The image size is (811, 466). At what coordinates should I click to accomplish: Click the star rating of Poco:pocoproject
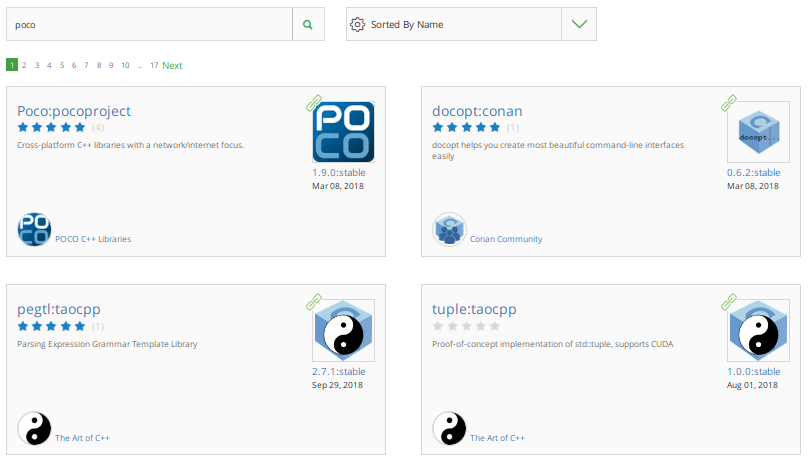tap(51, 127)
